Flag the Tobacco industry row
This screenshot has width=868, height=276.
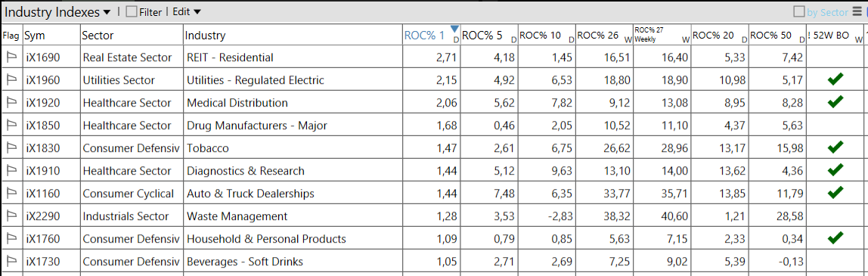coord(11,147)
